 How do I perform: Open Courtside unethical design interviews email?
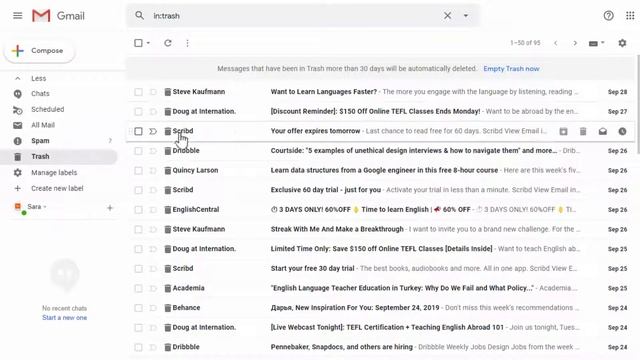(x=414, y=151)
